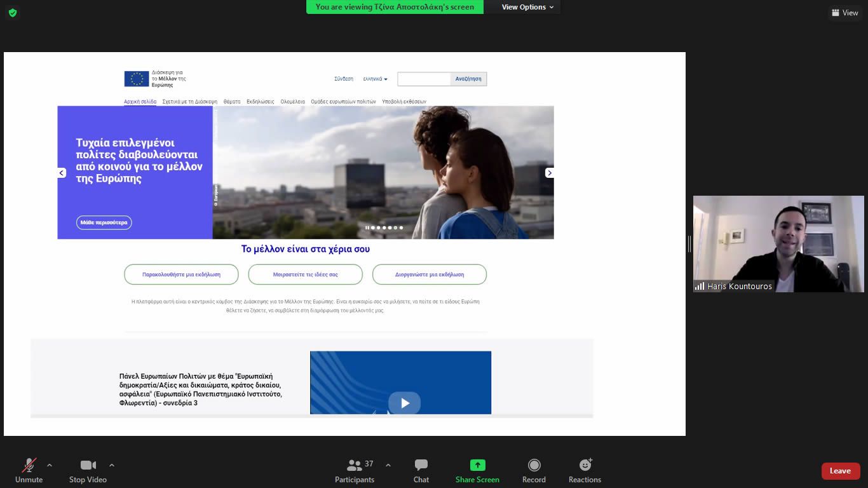Expand the audio options arrow beside Unmute

50,465
